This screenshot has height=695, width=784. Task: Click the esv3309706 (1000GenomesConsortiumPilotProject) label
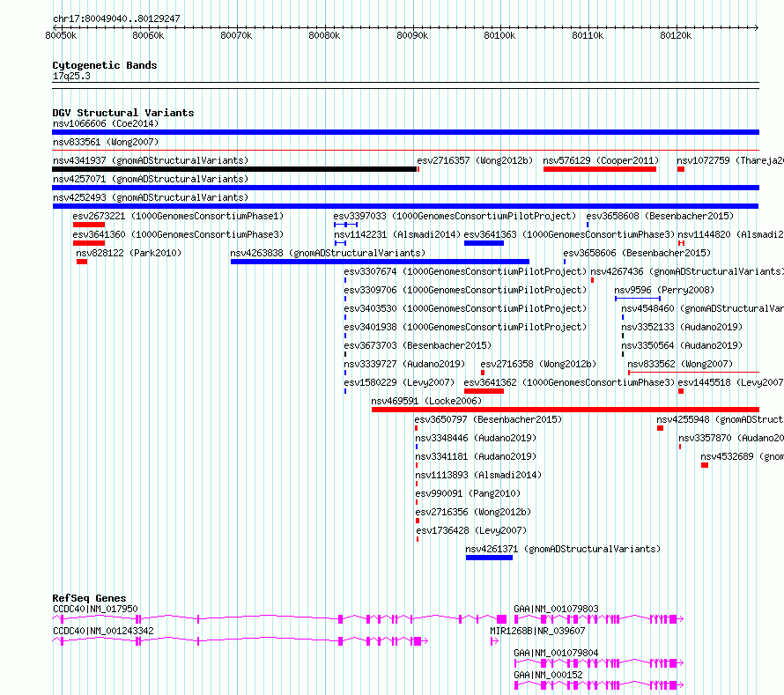coord(465,290)
